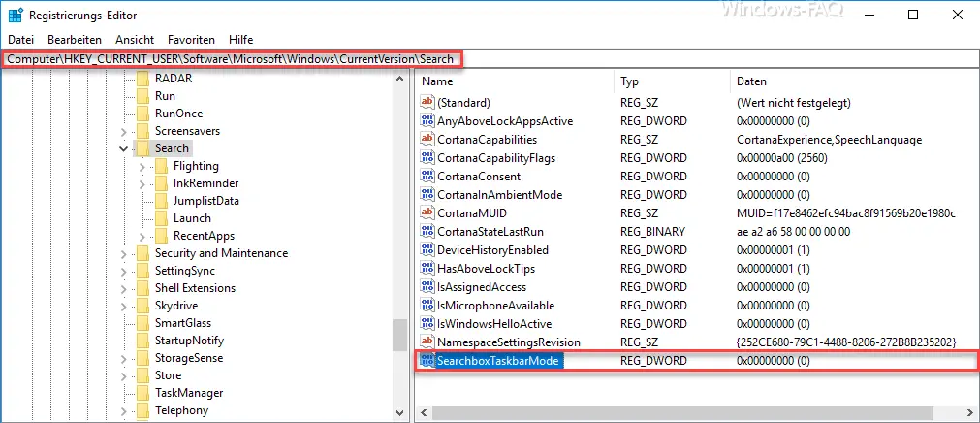Click the CortanaMUID string icon
Viewport: 980px width, 423px height.
(427, 212)
